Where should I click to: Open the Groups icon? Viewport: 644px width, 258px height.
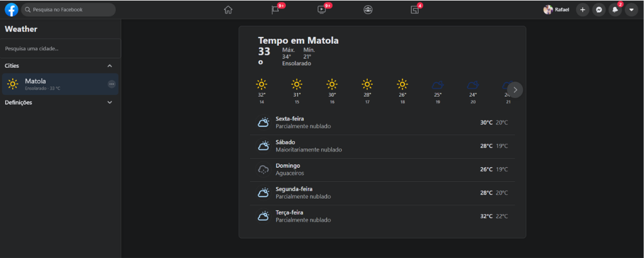368,10
